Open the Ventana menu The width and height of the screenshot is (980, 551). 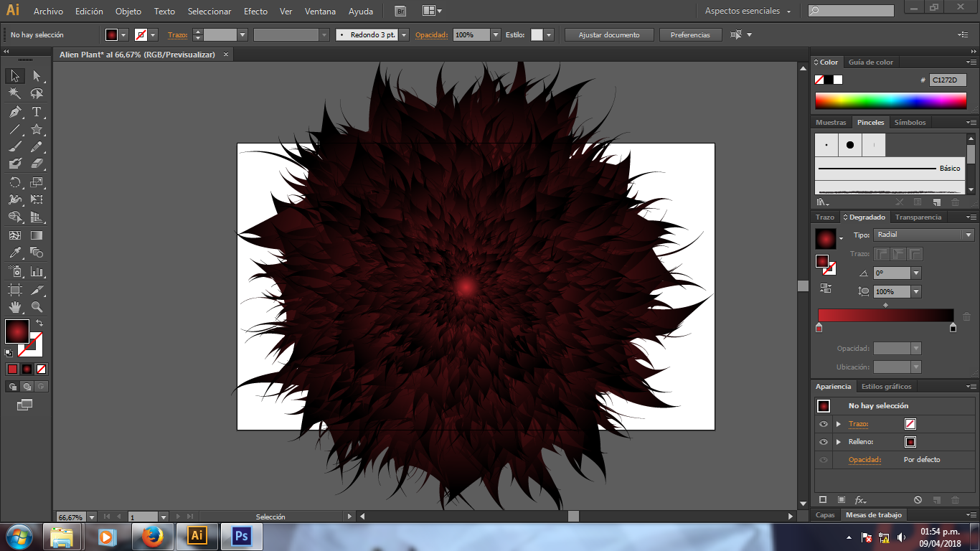tap(320, 11)
